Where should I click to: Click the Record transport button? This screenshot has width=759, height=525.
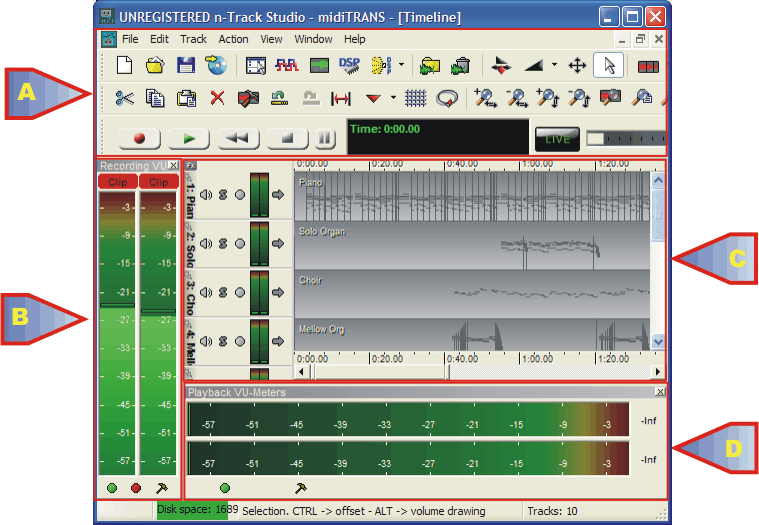pos(138,139)
